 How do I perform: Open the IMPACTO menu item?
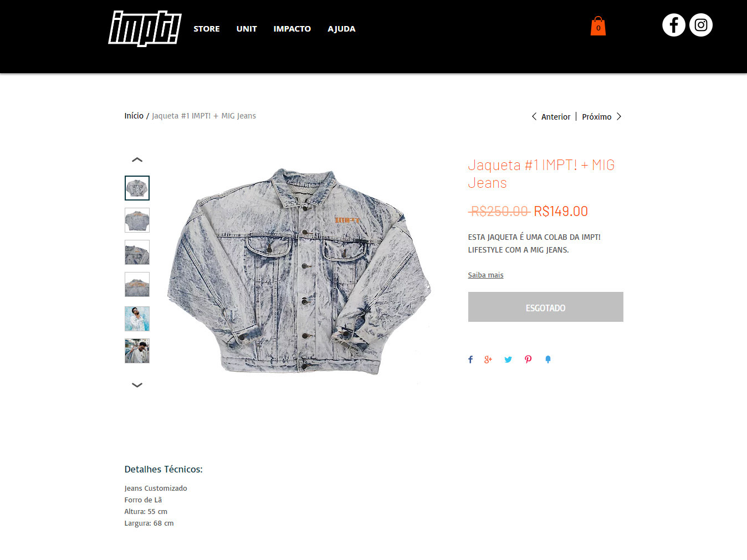(x=292, y=29)
